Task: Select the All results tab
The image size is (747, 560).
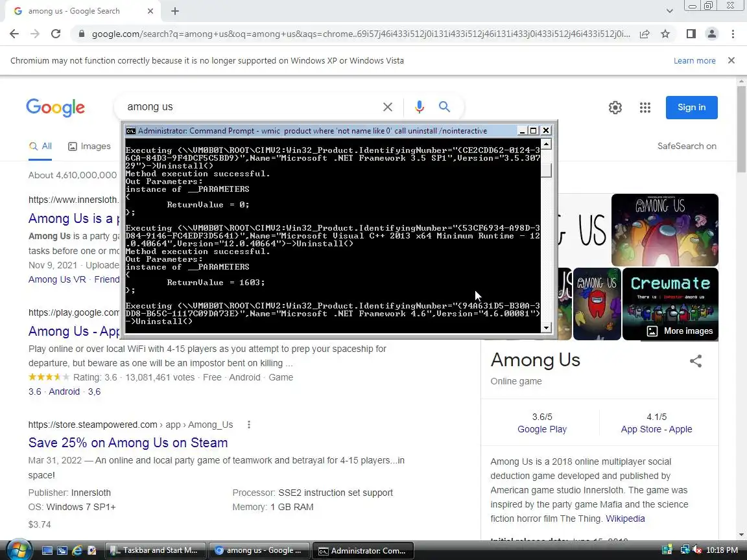Action: pos(40,146)
